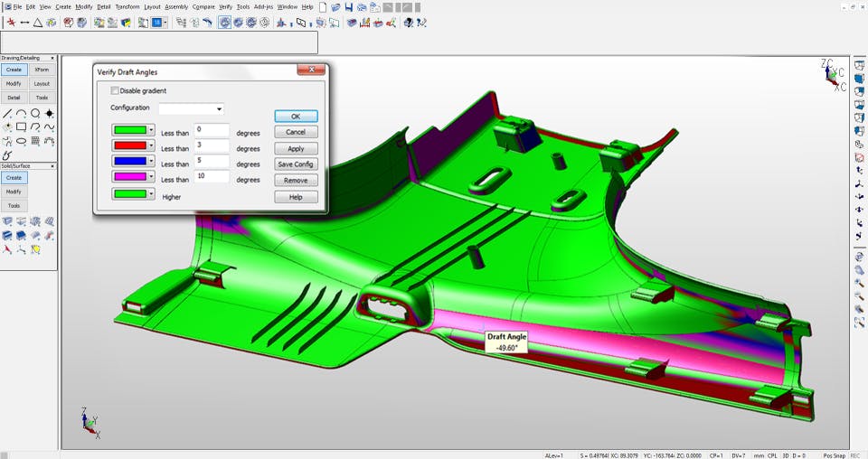Toggle Tools mode in Drawing/Detailing palette
Viewport: 868px width, 459px height.
42,98
